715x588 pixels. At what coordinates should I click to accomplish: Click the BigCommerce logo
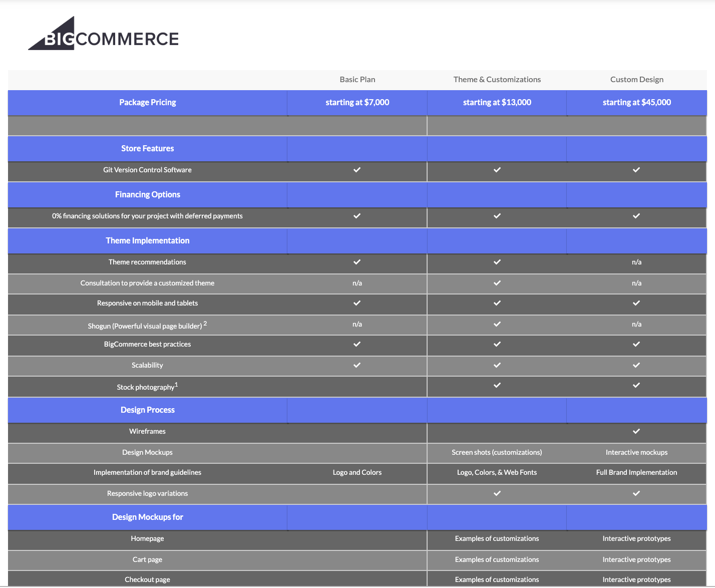(x=103, y=34)
